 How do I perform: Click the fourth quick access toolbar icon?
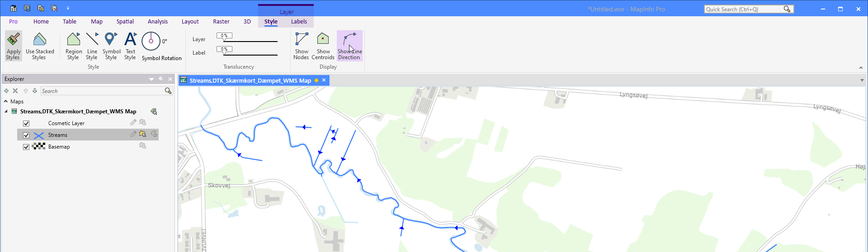coord(54,8)
